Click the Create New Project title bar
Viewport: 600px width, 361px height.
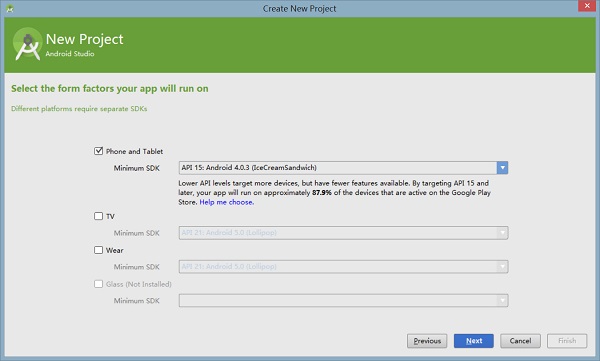[x=300, y=8]
